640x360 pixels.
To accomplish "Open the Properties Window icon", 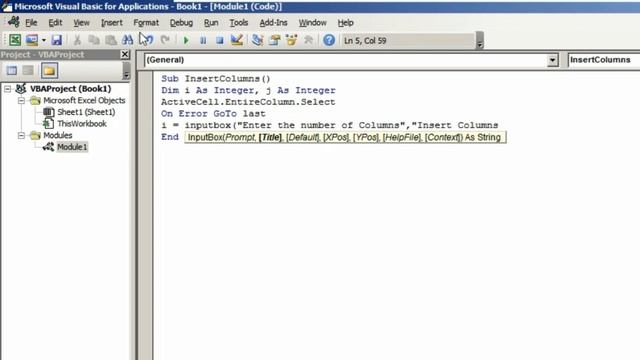I will (x=274, y=40).
